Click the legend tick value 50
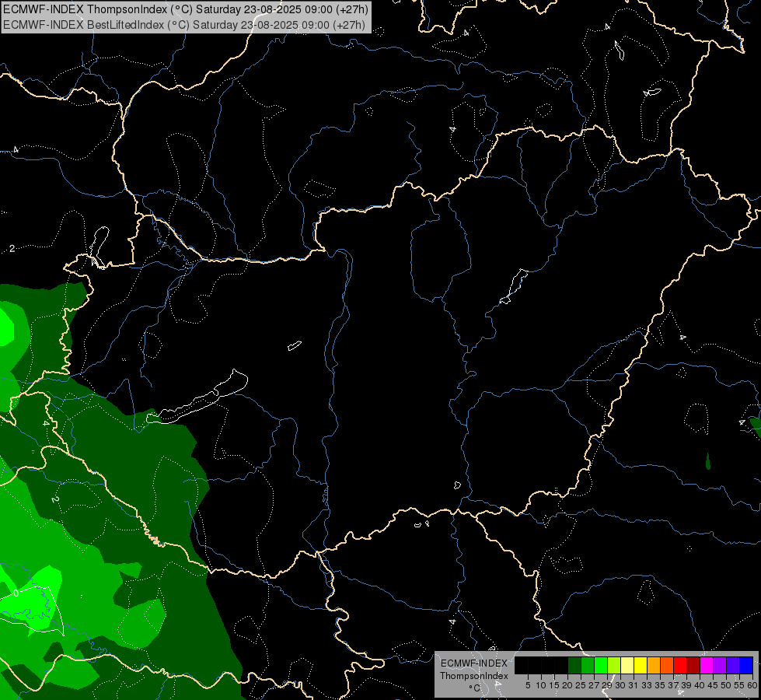Viewport: 761px width, 700px height. [726, 685]
